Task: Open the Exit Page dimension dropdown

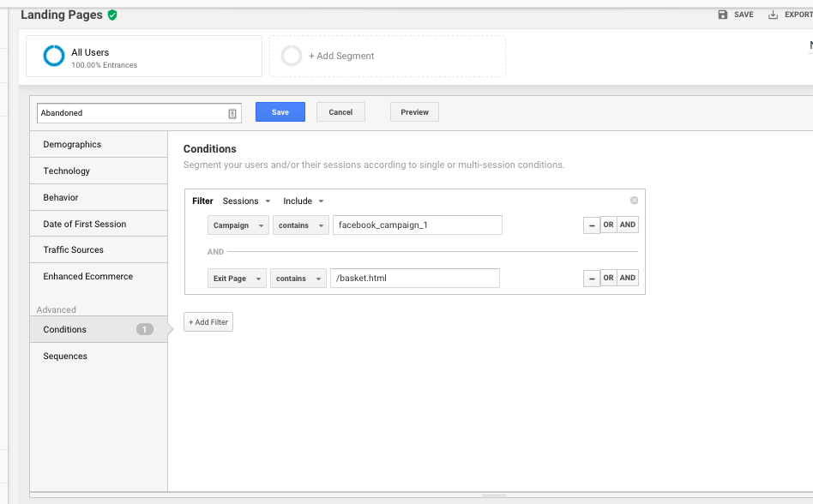Action: 237,279
